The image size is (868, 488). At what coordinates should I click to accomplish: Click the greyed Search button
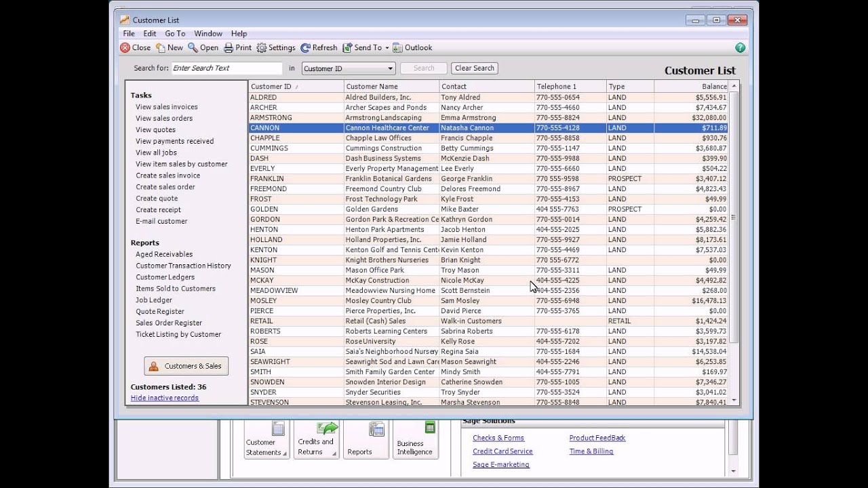pos(424,68)
